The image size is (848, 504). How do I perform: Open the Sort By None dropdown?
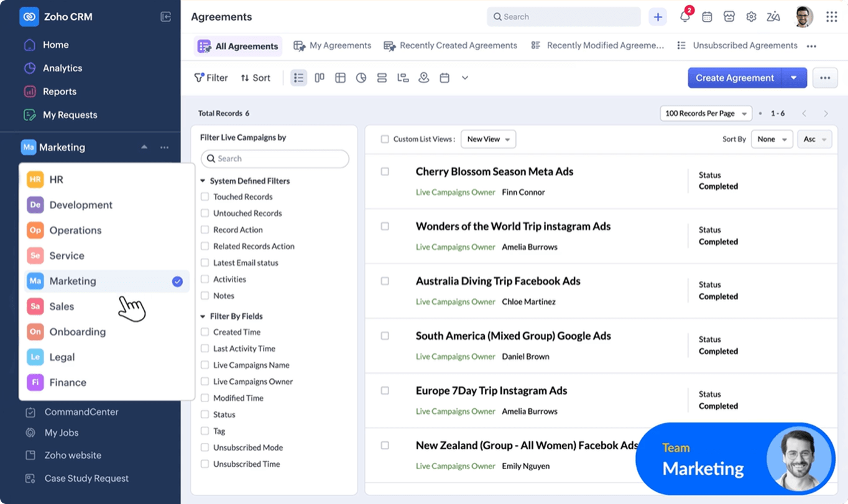pyautogui.click(x=772, y=139)
